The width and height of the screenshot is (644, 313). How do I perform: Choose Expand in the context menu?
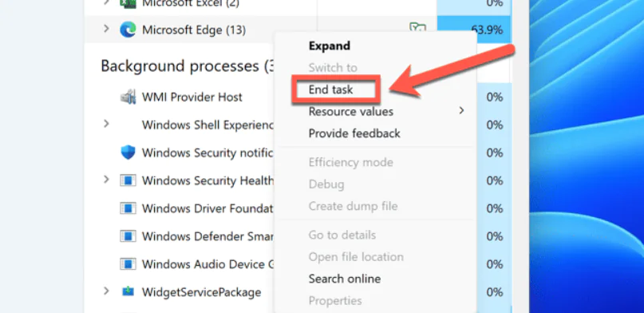pyautogui.click(x=330, y=46)
